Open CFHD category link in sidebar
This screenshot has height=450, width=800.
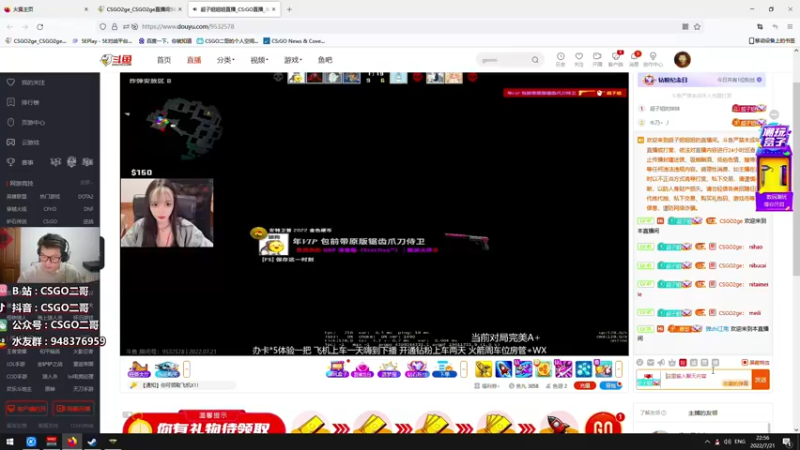point(50,209)
